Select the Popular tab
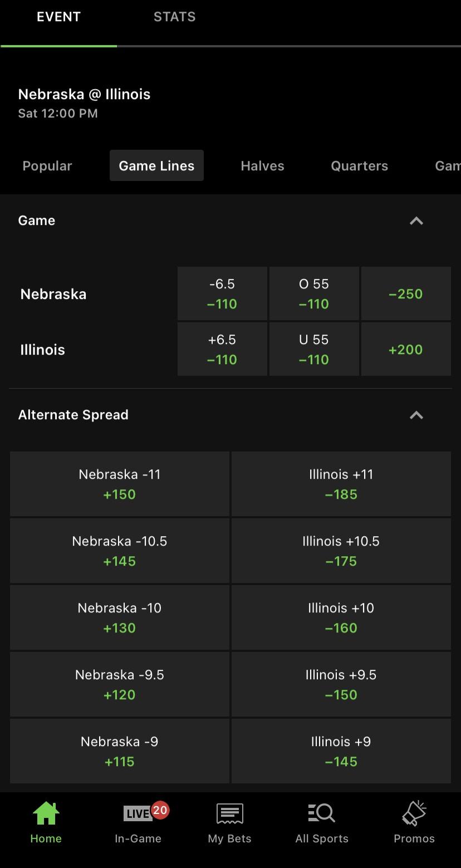 47,166
